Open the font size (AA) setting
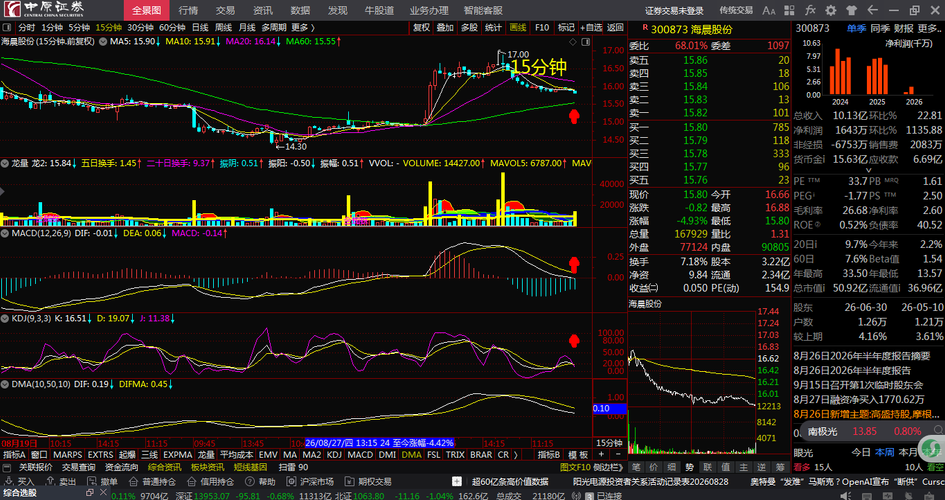Image resolution: width=945 pixels, height=500 pixels. coord(768,10)
